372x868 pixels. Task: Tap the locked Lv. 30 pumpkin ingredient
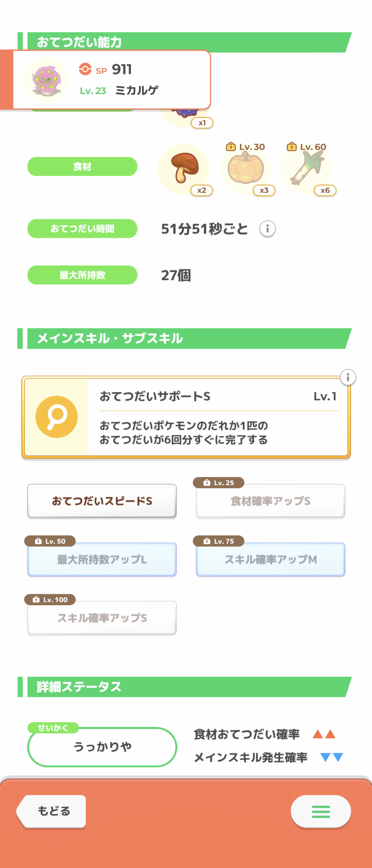245,168
